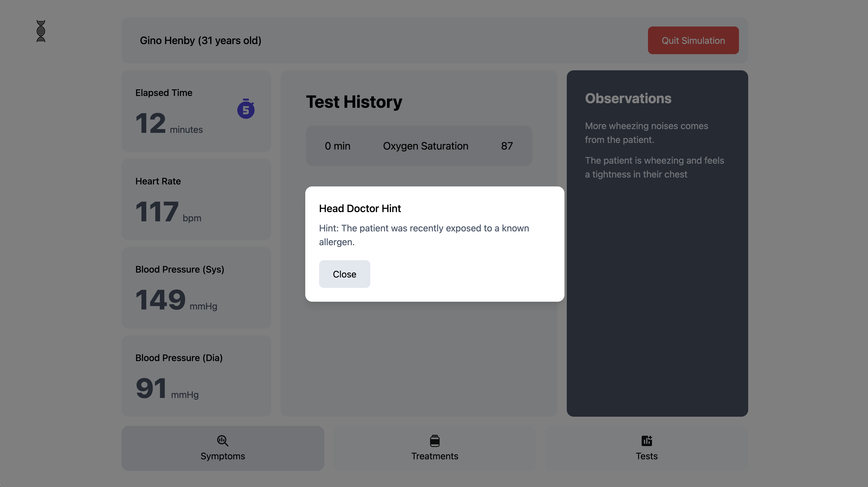Screen dimensions: 868x487
Task: Click the Test History heading
Action: point(354,102)
